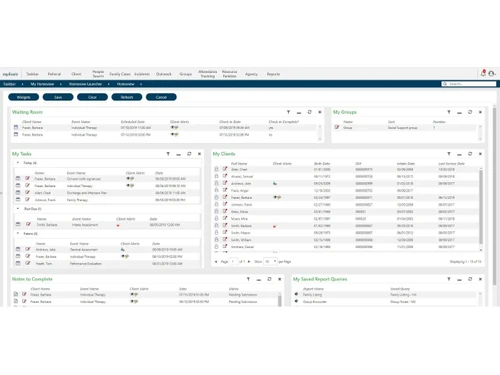Click the Clear button
500x375 pixels.
pyautogui.click(x=92, y=97)
